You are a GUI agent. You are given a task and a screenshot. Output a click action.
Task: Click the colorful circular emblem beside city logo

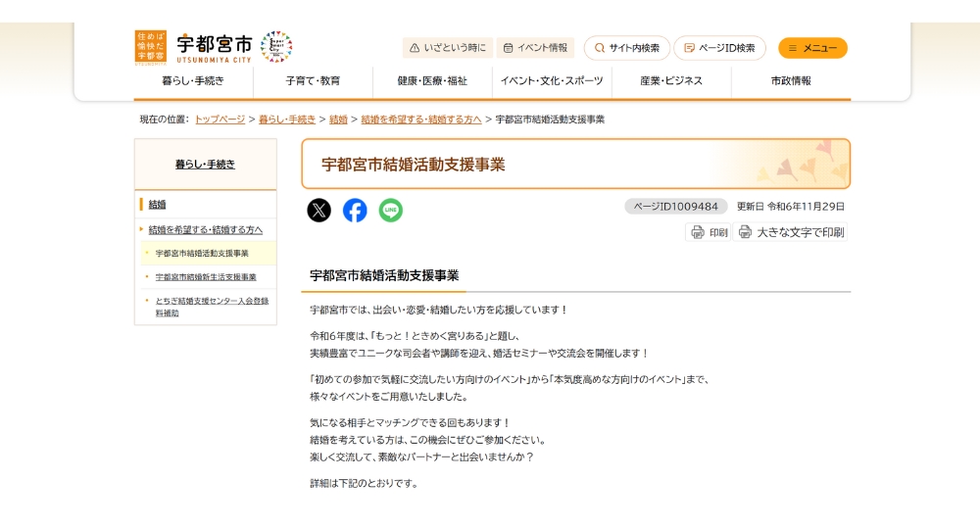[x=276, y=47]
